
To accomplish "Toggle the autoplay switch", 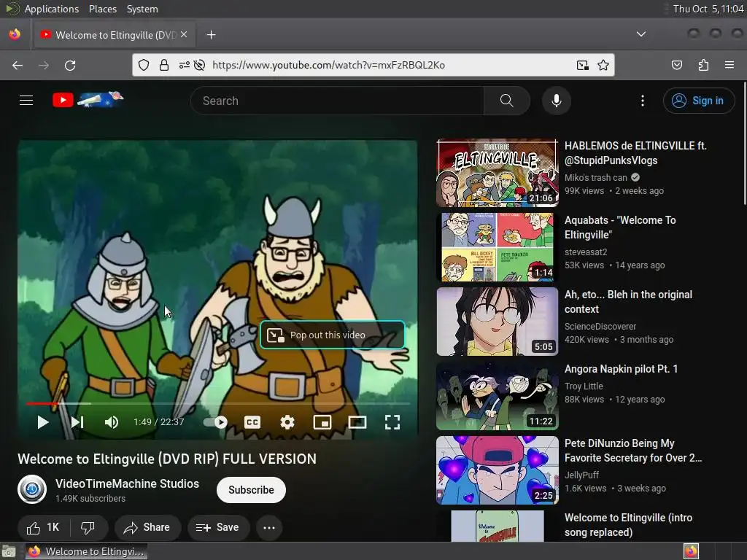I will (215, 422).
